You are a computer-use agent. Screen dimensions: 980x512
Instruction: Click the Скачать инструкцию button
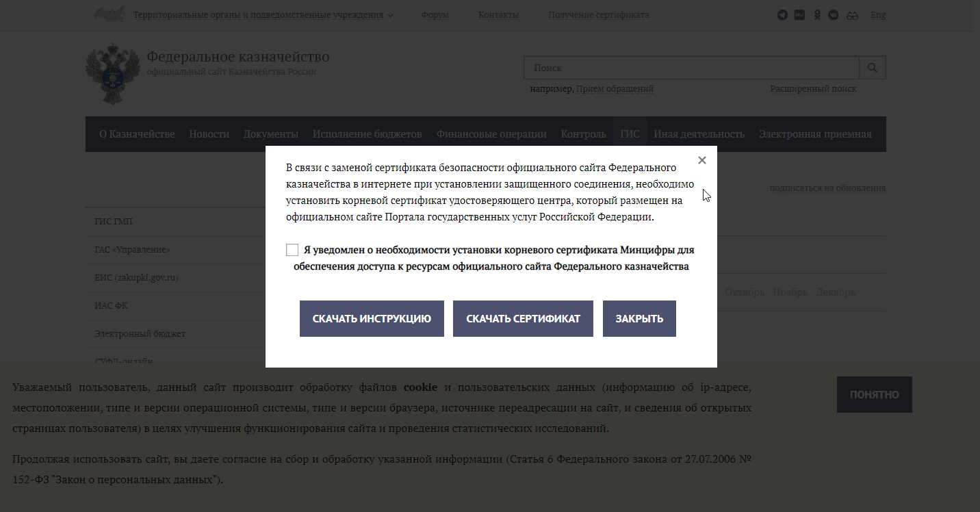[x=372, y=319]
